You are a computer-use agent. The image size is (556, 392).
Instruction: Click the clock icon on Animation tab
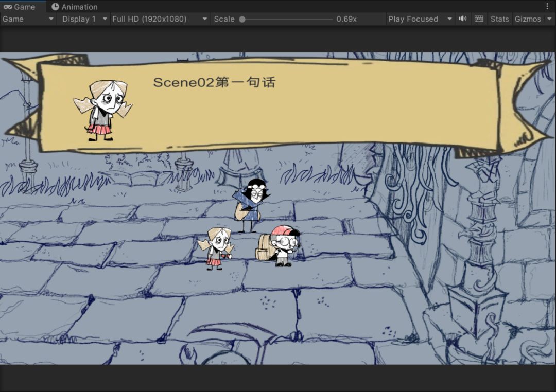(55, 7)
